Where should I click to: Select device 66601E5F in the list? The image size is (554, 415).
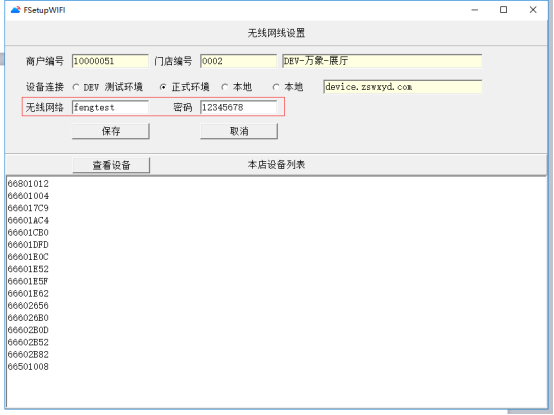coord(28,281)
